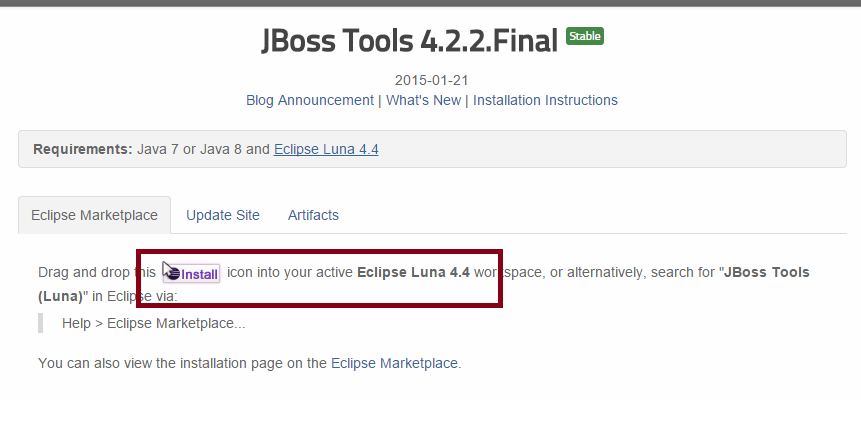861x424 pixels.
Task: Click the 2015-01-21 release date
Action: point(431,80)
